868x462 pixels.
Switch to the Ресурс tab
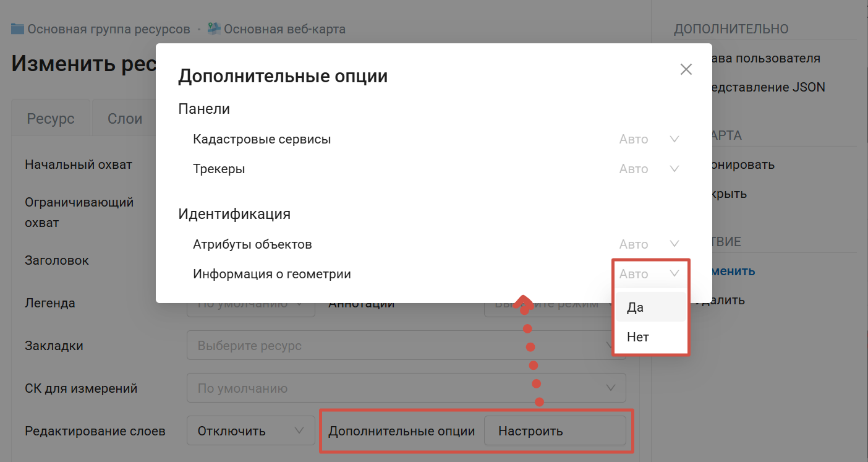pos(51,119)
